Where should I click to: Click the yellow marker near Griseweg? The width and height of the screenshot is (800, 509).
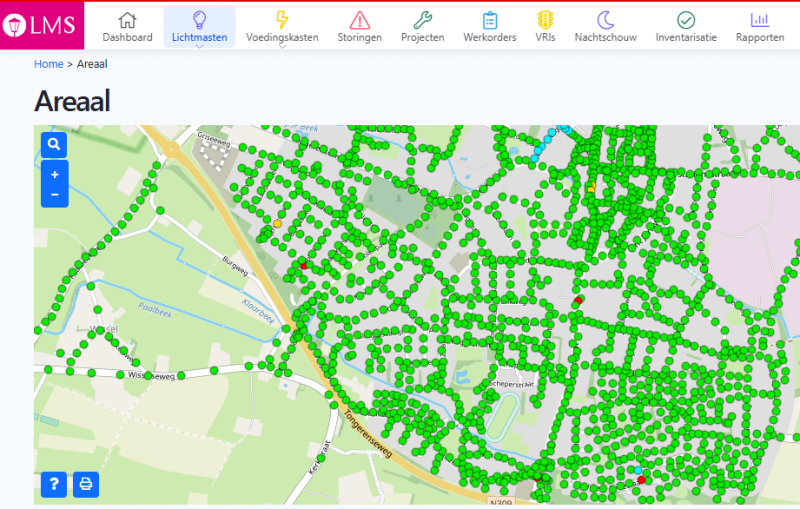277,224
